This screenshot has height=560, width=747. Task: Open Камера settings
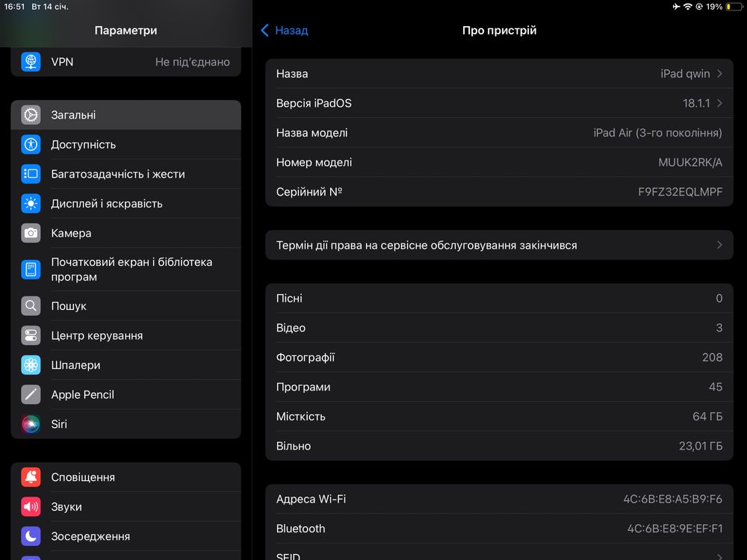(x=125, y=233)
